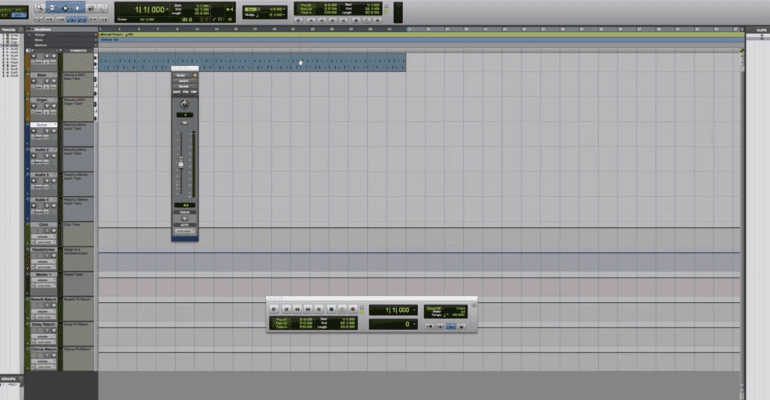The height and width of the screenshot is (400, 770).
Task: Open the Groups list menu
Action: click(x=21, y=378)
